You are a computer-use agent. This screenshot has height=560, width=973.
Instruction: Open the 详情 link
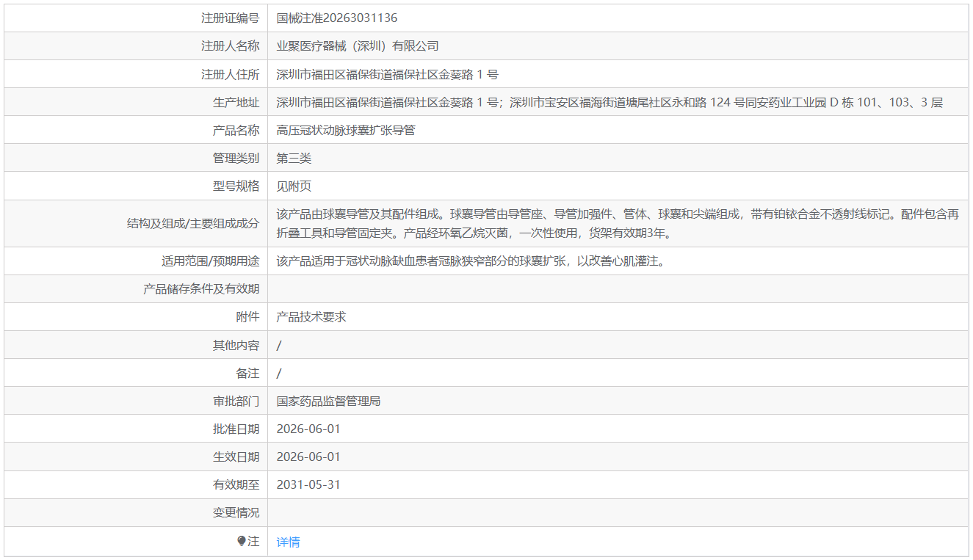288,542
